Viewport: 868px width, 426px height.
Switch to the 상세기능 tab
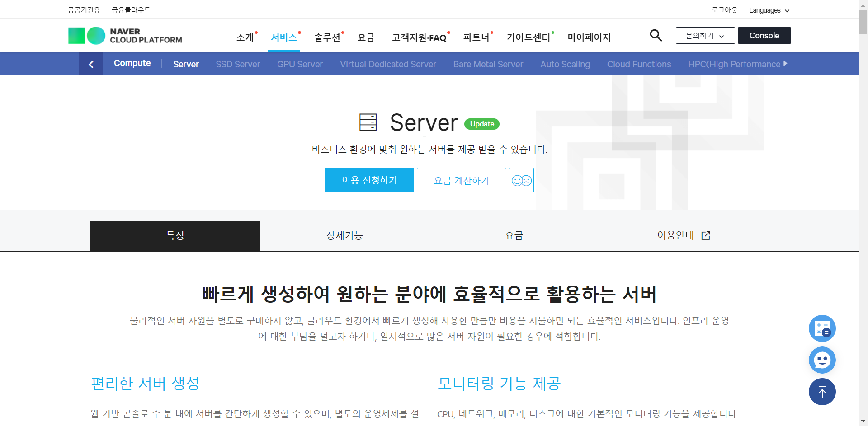(x=344, y=236)
